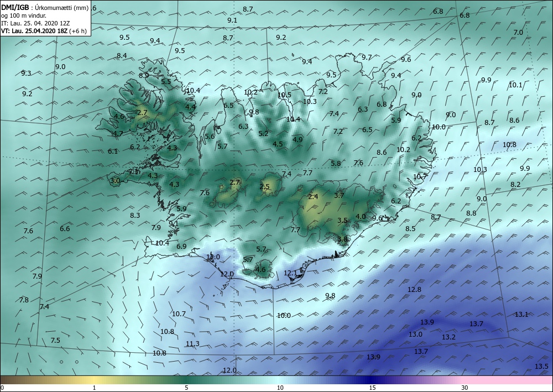Click the map value 9.3
The image size is (553, 392).
point(26,74)
